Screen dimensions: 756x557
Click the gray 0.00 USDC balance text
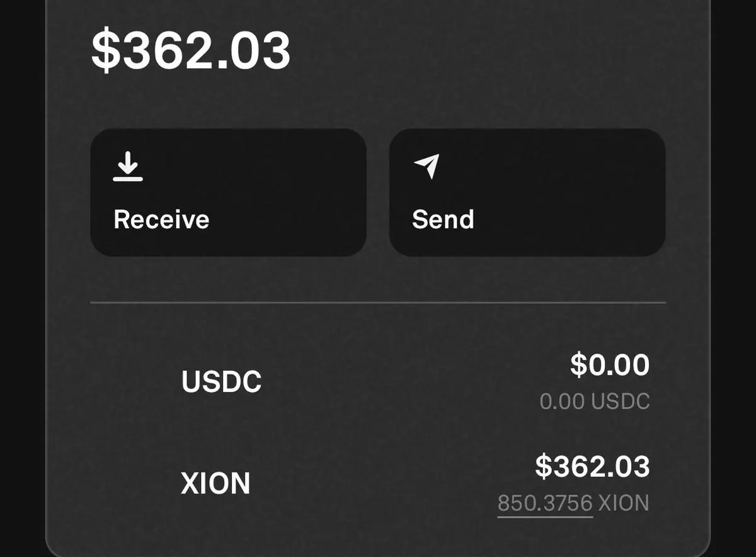pyautogui.click(x=594, y=402)
